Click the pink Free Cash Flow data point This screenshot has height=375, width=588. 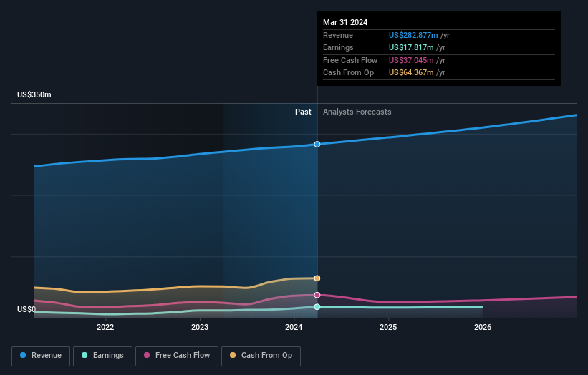click(317, 295)
